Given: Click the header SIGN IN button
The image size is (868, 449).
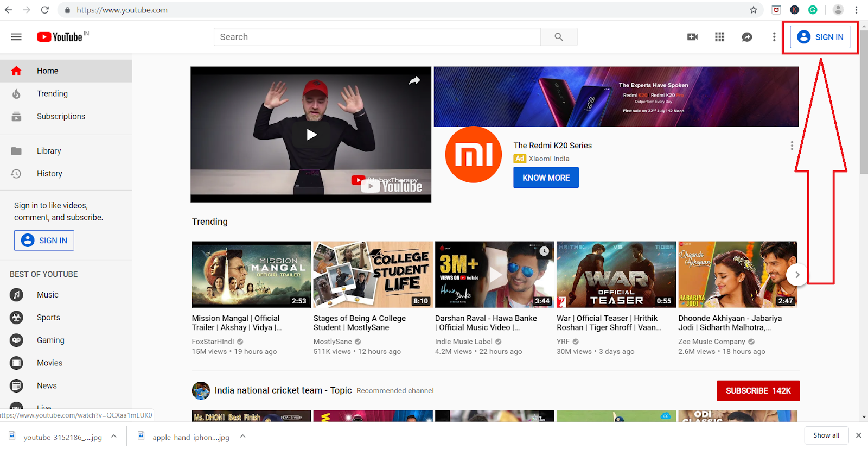Looking at the screenshot, I should click(x=820, y=37).
